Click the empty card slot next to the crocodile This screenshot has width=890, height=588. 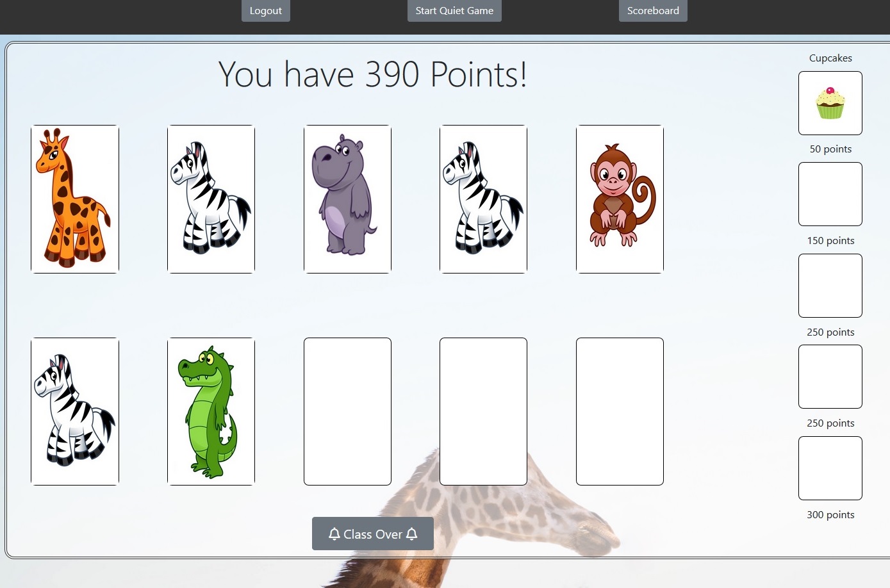(347, 411)
